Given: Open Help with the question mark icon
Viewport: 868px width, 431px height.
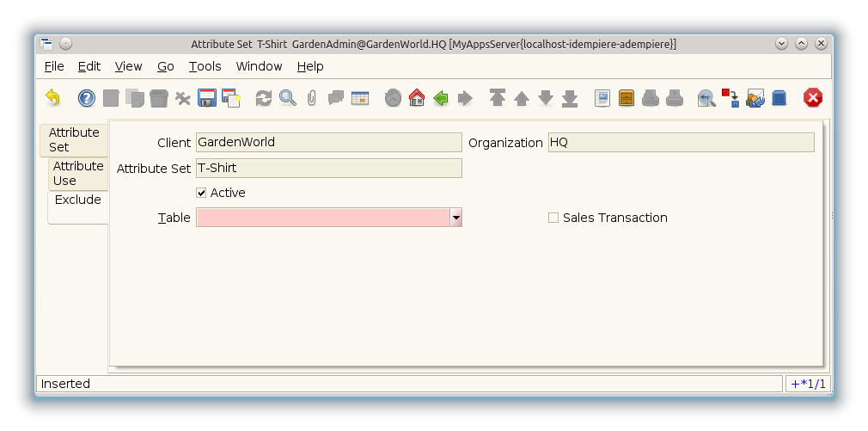Looking at the screenshot, I should [86, 98].
